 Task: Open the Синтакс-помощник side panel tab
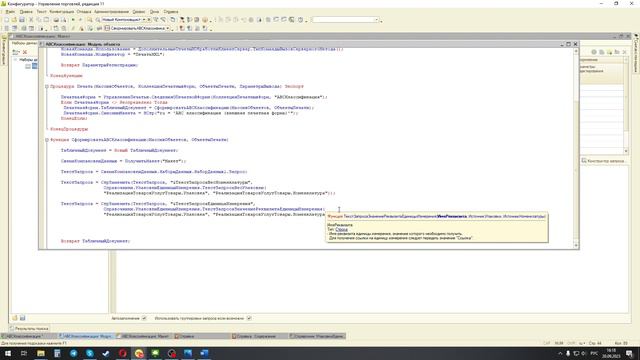point(636,53)
